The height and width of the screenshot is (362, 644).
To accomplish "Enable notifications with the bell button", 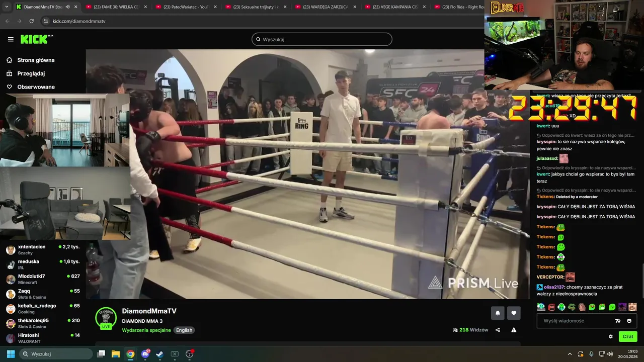I will [498, 313].
